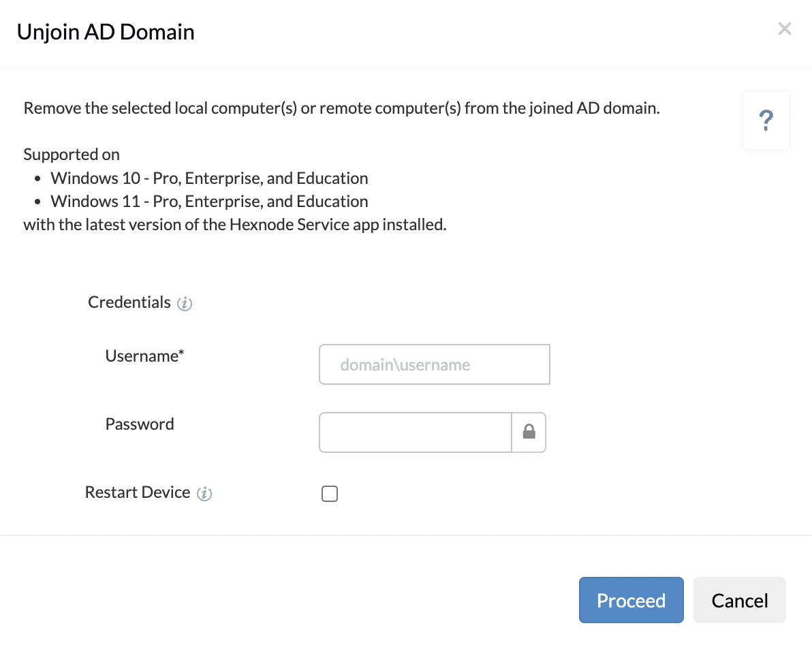Open the help panel via the question mark icon
Screen dimensions: 812x647
click(x=766, y=120)
